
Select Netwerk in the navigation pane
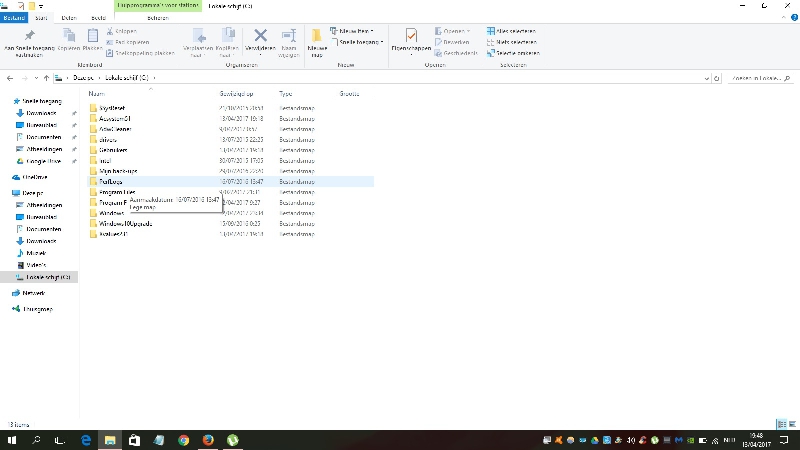click(34, 293)
